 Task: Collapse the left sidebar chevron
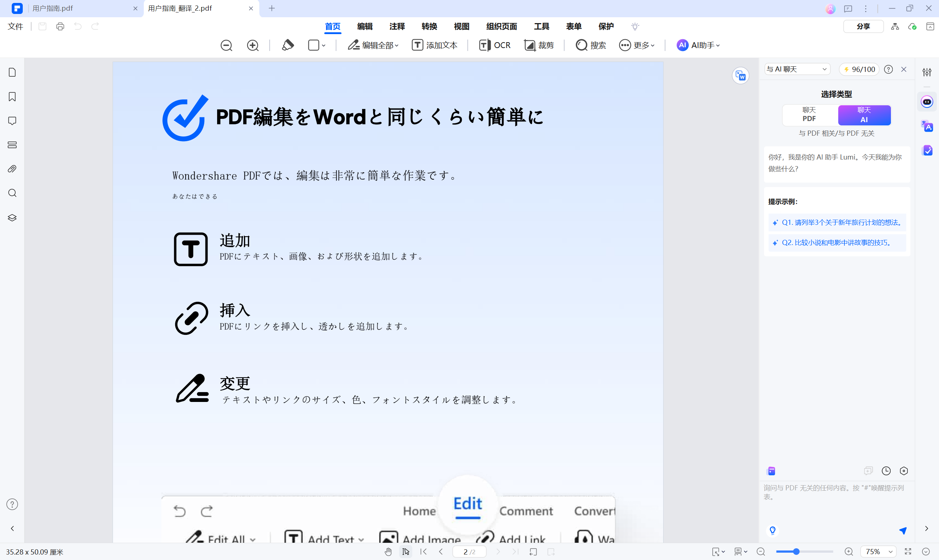12,528
